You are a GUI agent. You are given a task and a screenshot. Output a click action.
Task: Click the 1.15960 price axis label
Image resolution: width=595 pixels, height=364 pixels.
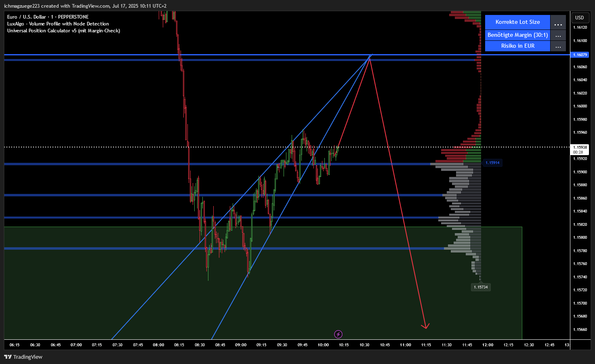(x=580, y=133)
